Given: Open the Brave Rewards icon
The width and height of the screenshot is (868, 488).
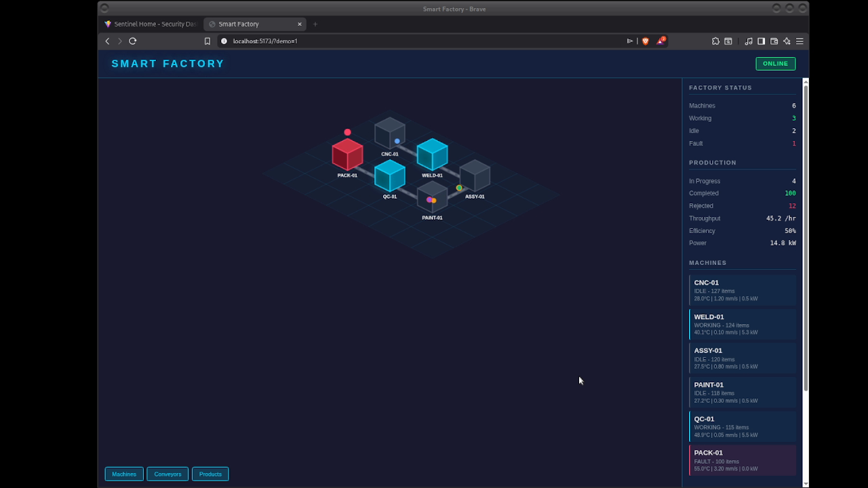Looking at the screenshot, I should point(661,41).
